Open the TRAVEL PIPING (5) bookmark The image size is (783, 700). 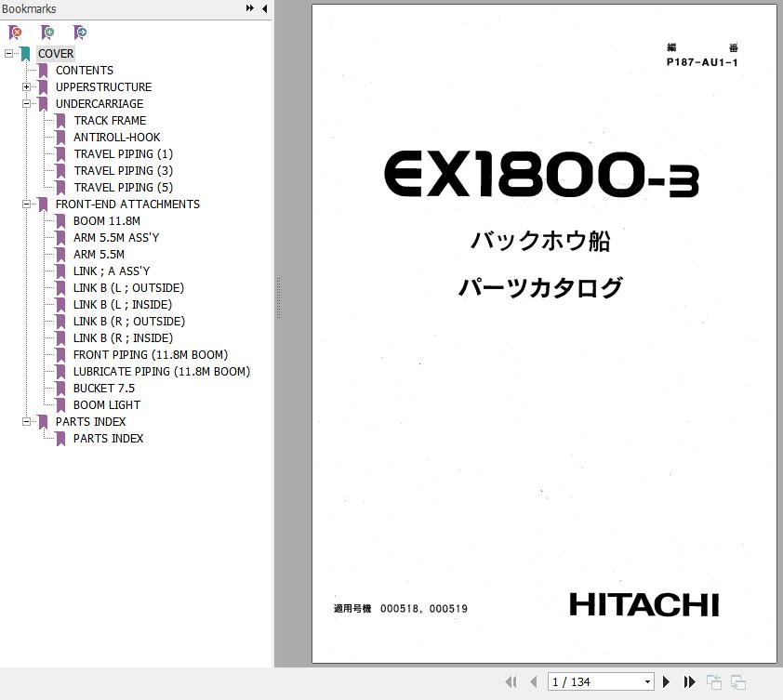coord(123,187)
